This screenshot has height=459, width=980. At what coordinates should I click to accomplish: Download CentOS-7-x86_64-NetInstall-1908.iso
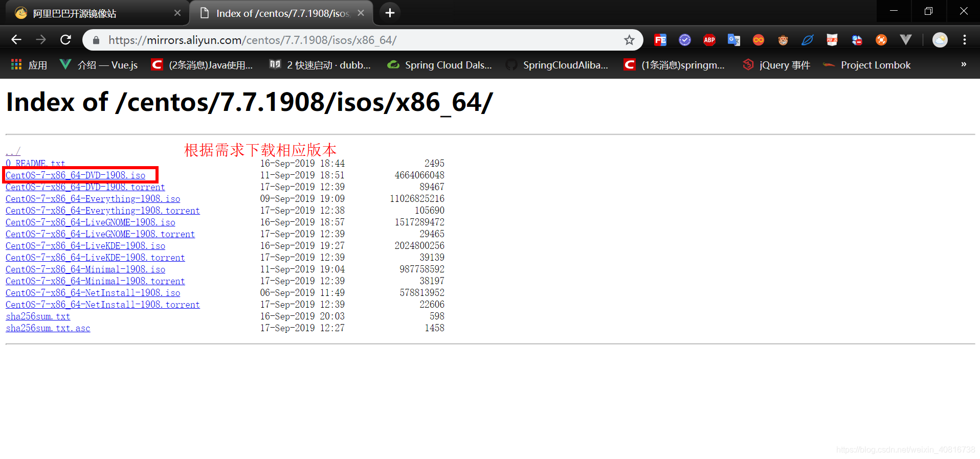pyautogui.click(x=93, y=293)
